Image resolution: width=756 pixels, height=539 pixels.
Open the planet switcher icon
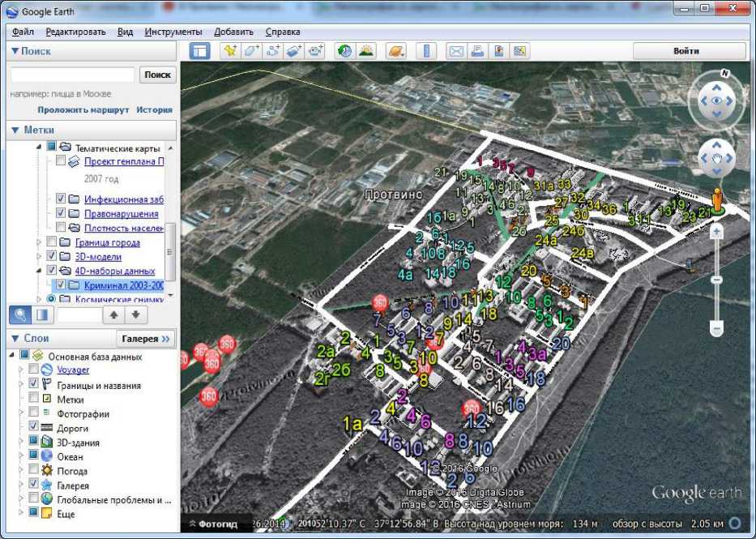[x=395, y=51]
